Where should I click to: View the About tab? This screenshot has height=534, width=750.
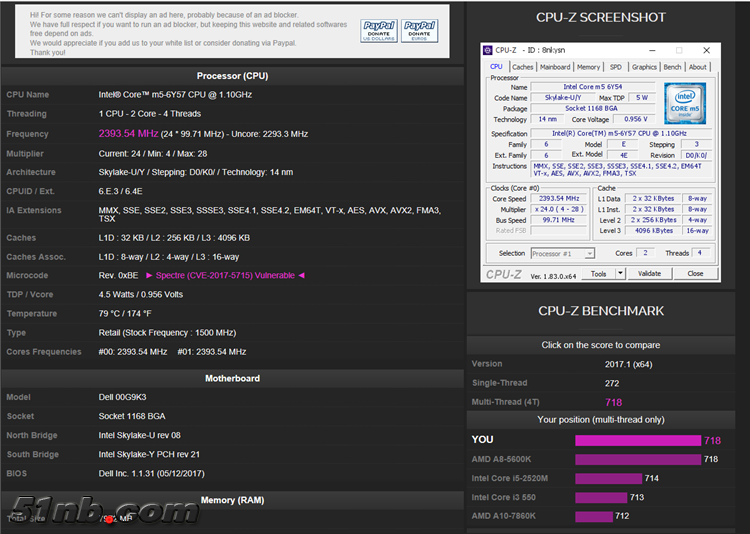pos(698,67)
